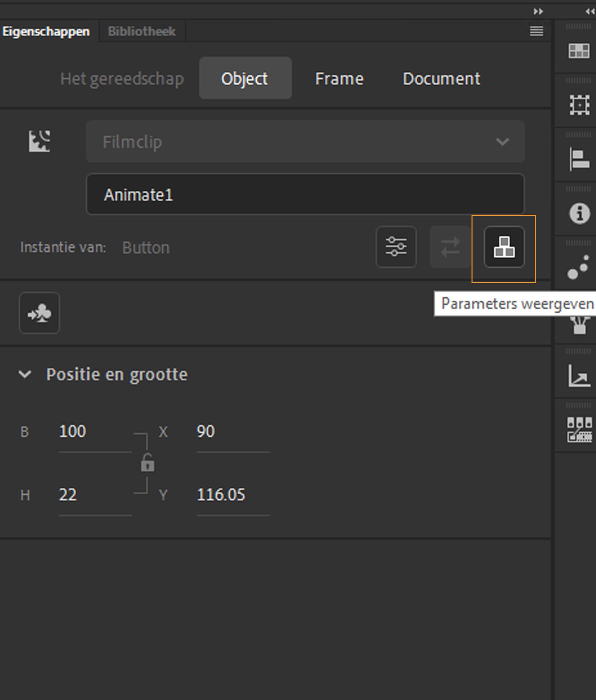596x700 pixels.
Task: Open the Eigenschappen panel hamburger menu
Action: pyautogui.click(x=537, y=31)
